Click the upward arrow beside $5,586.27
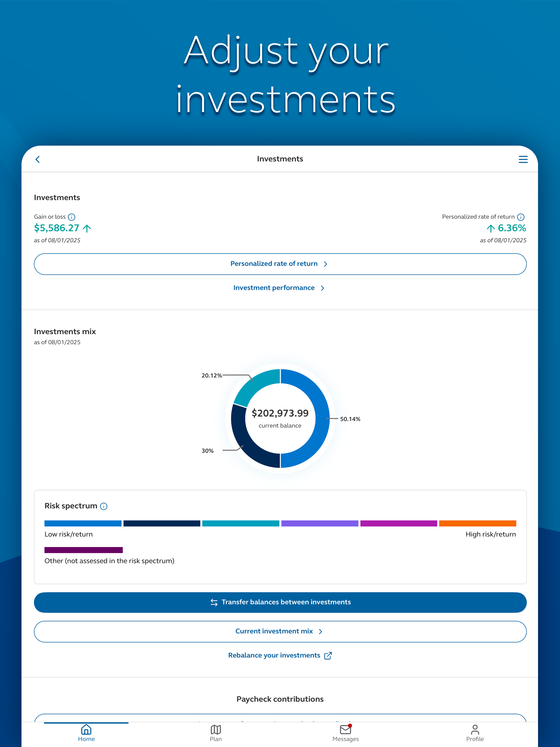 point(87,229)
